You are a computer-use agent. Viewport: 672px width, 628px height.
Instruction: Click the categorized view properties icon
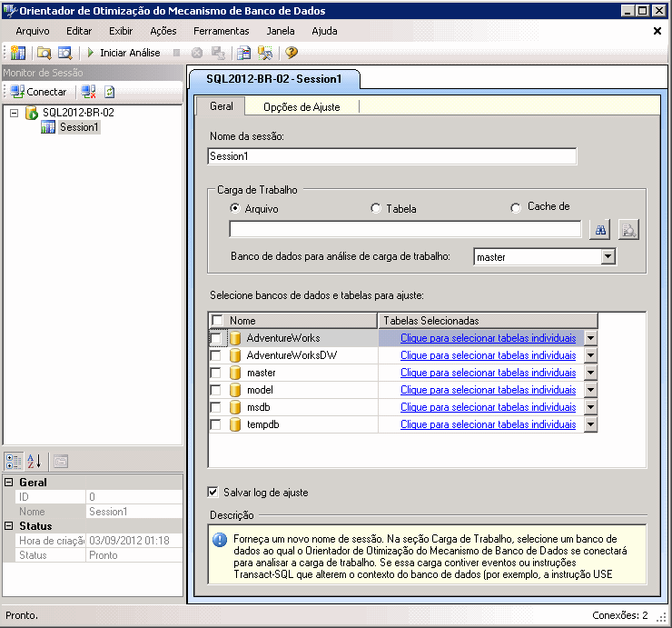point(15,461)
